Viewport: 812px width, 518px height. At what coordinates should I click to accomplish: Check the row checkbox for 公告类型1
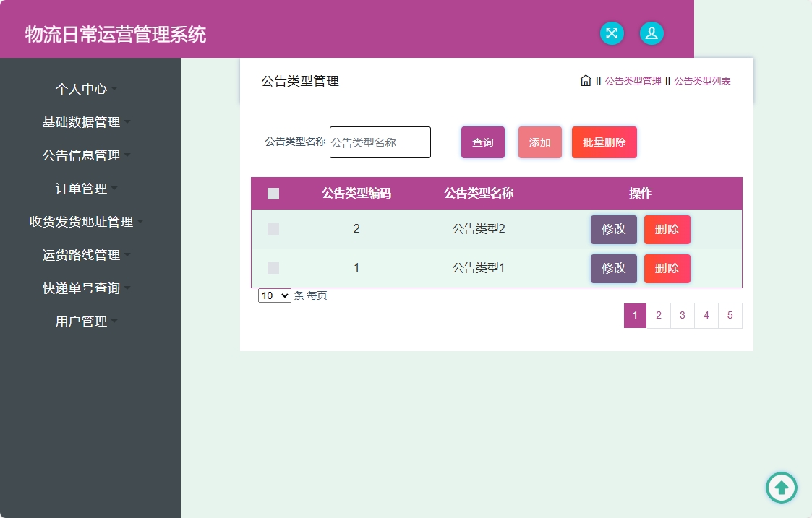click(273, 267)
